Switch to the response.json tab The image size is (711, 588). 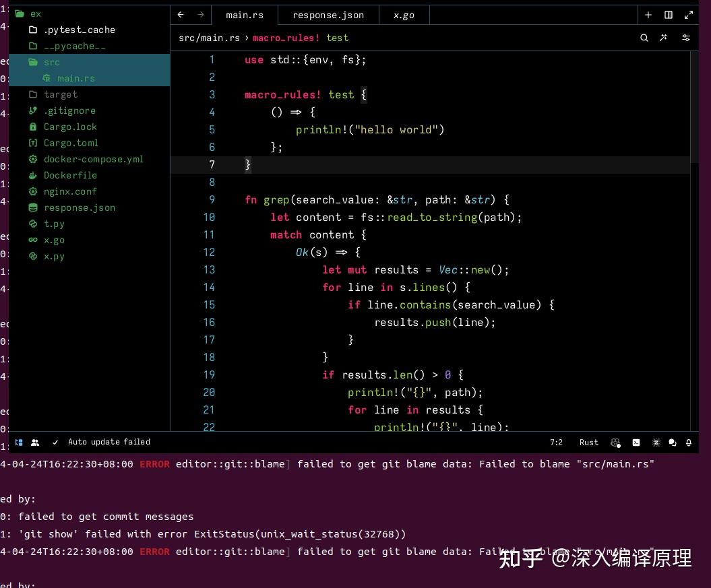tap(328, 15)
